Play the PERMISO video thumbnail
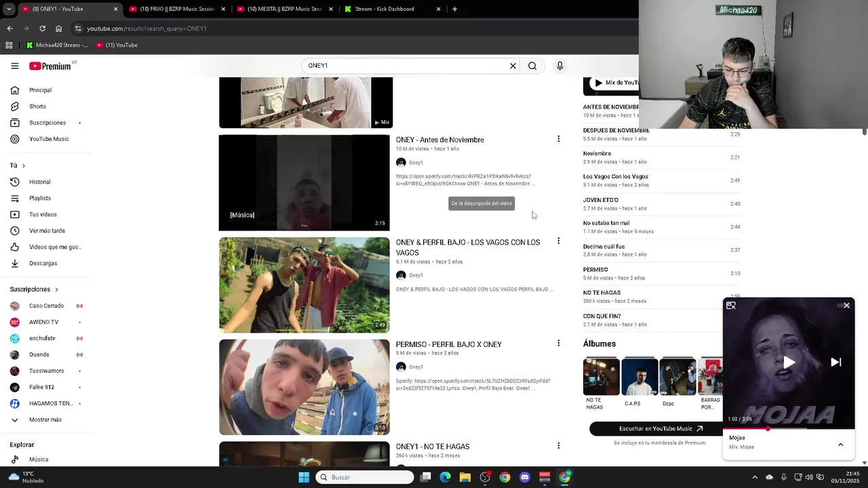868x488 pixels. [x=304, y=387]
